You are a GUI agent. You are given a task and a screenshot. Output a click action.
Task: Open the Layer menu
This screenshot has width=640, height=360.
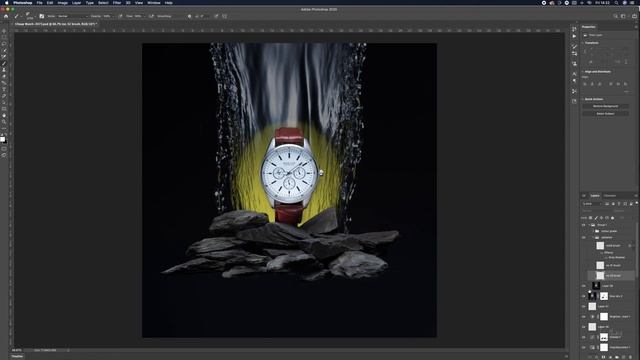coord(77,3)
